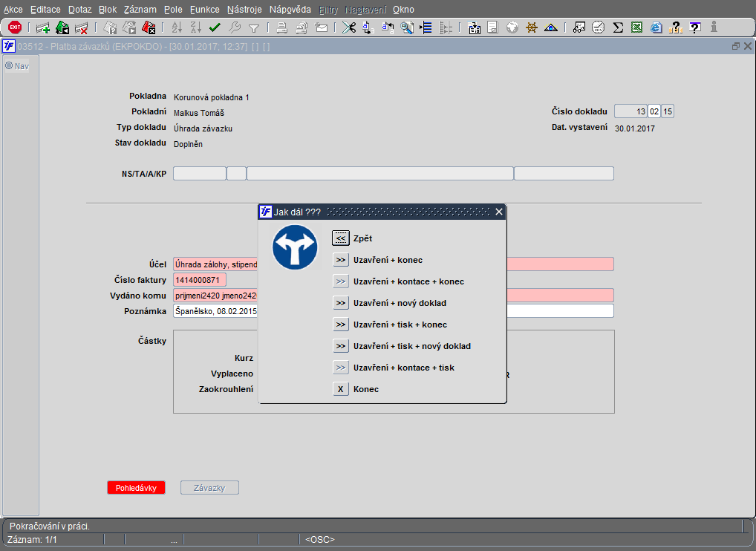The image size is (756, 551).
Task: Click the ship's wheel icon
Action: coord(531,27)
